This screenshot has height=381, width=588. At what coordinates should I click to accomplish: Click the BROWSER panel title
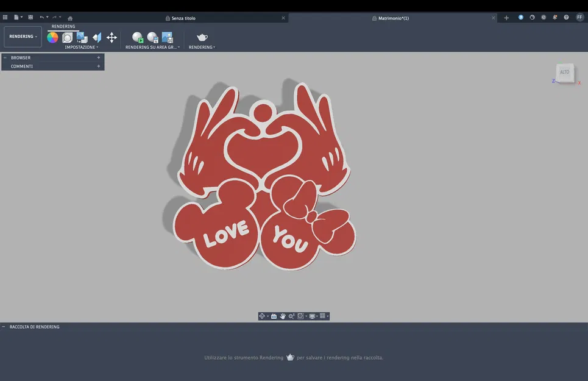[21, 58]
